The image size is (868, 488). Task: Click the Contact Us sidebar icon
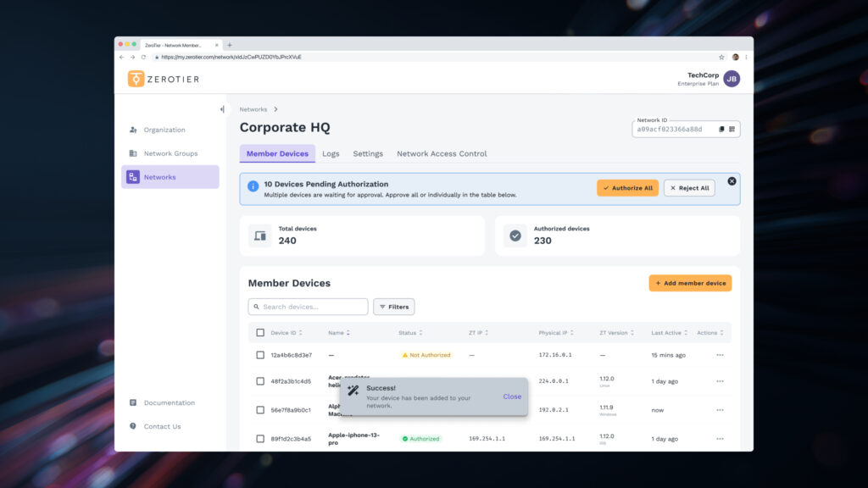pos(131,426)
